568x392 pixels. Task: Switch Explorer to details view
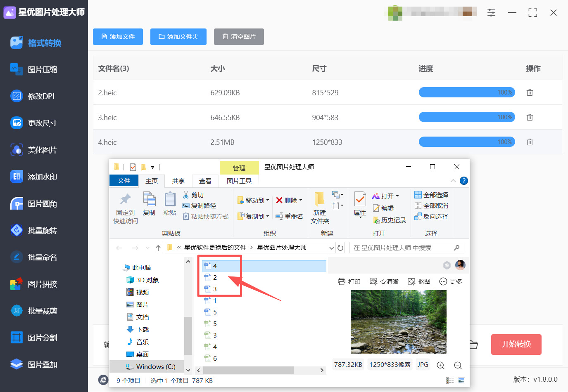click(x=450, y=380)
